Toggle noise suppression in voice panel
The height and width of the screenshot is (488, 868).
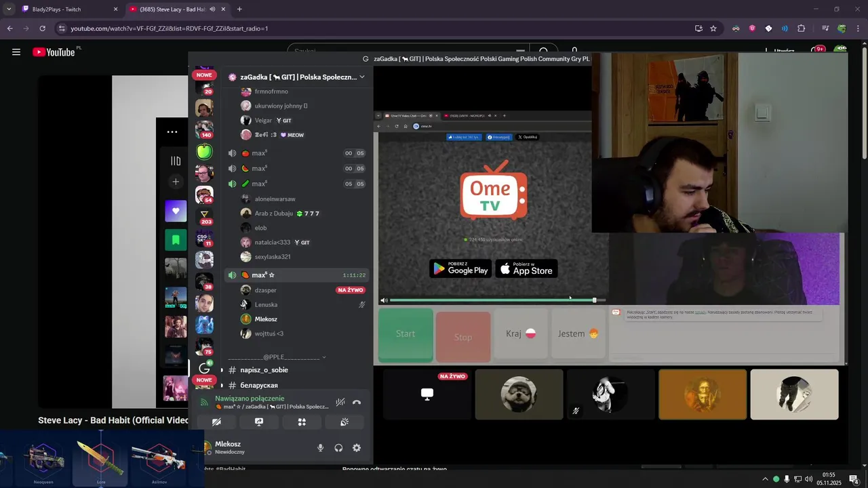[x=340, y=402]
